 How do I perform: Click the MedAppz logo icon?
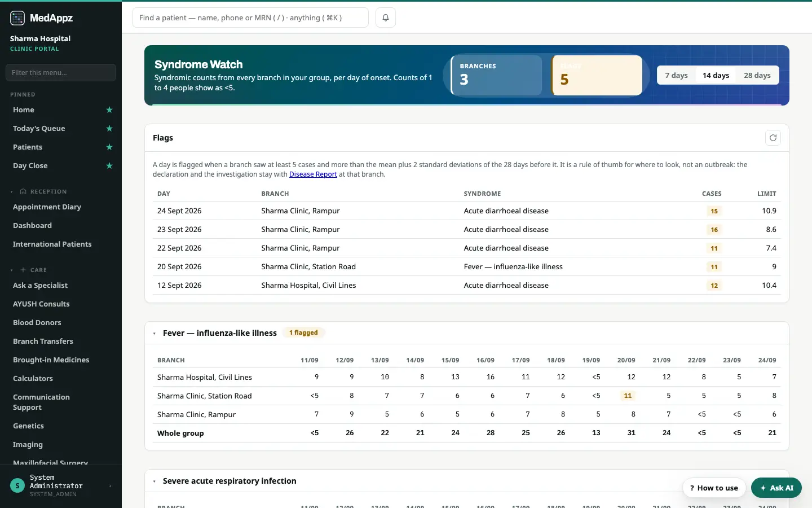(17, 18)
